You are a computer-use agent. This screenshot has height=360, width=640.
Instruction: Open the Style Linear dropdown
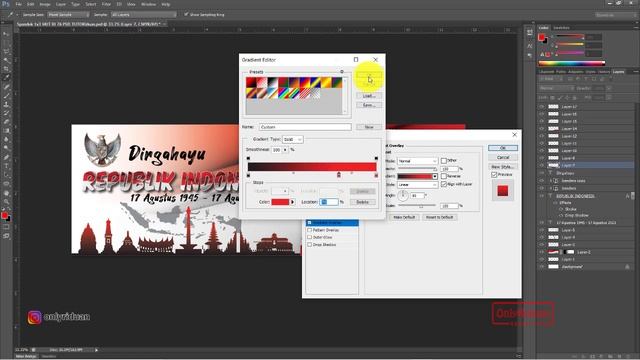(417, 184)
